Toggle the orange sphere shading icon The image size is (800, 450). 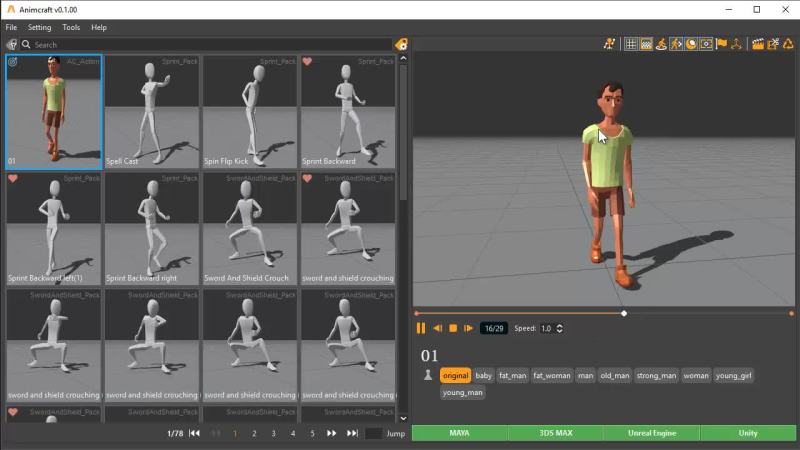[691, 44]
